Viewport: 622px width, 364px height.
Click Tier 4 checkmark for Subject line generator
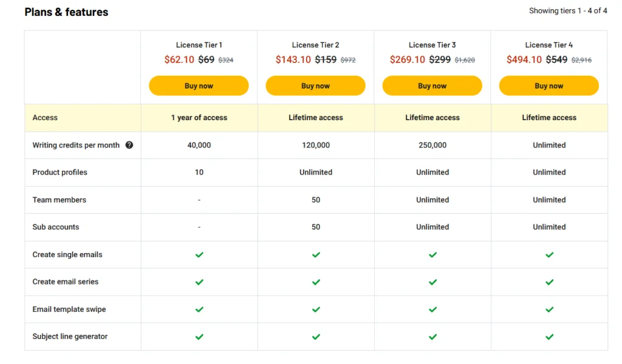click(x=549, y=337)
